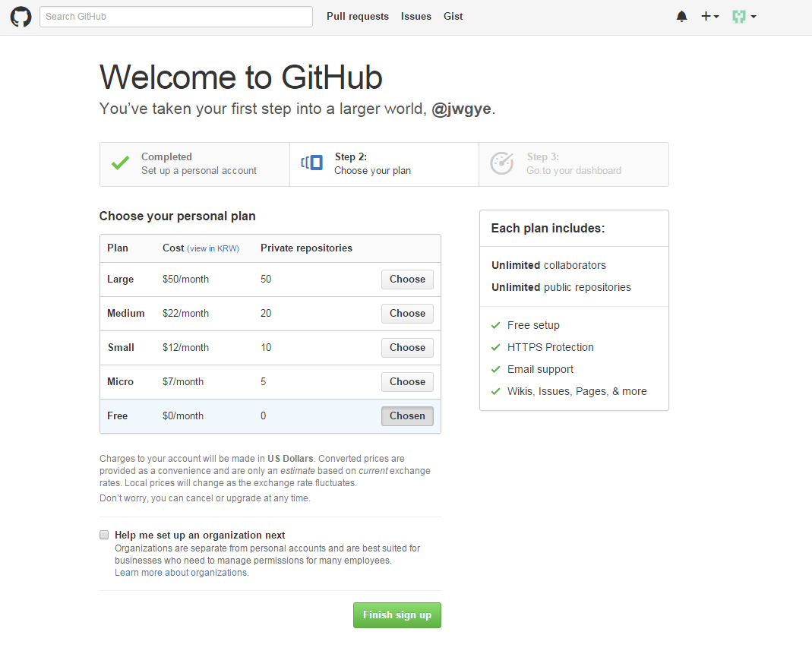The image size is (812, 654).
Task: Open the plus create-new dropdown
Action: pos(709,17)
